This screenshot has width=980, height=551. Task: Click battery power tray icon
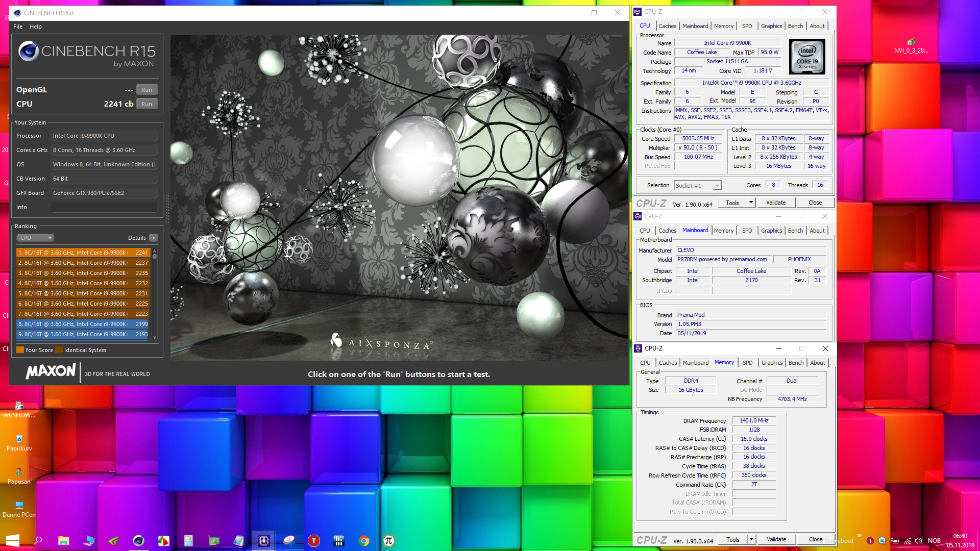pos(895,541)
